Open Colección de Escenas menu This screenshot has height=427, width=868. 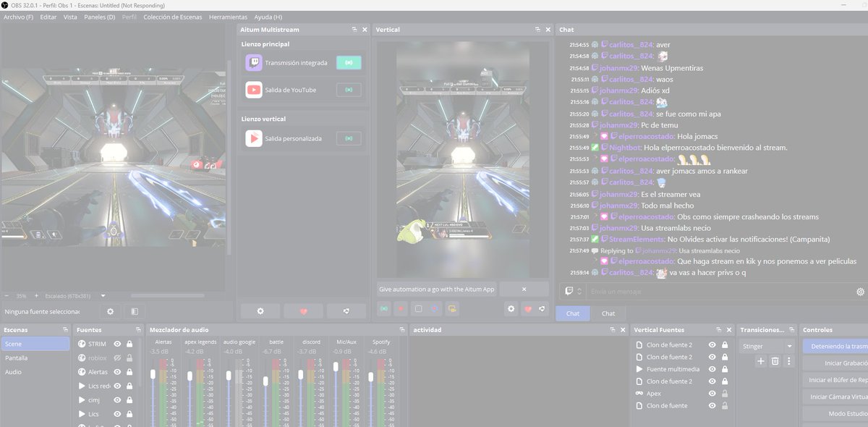tap(173, 17)
